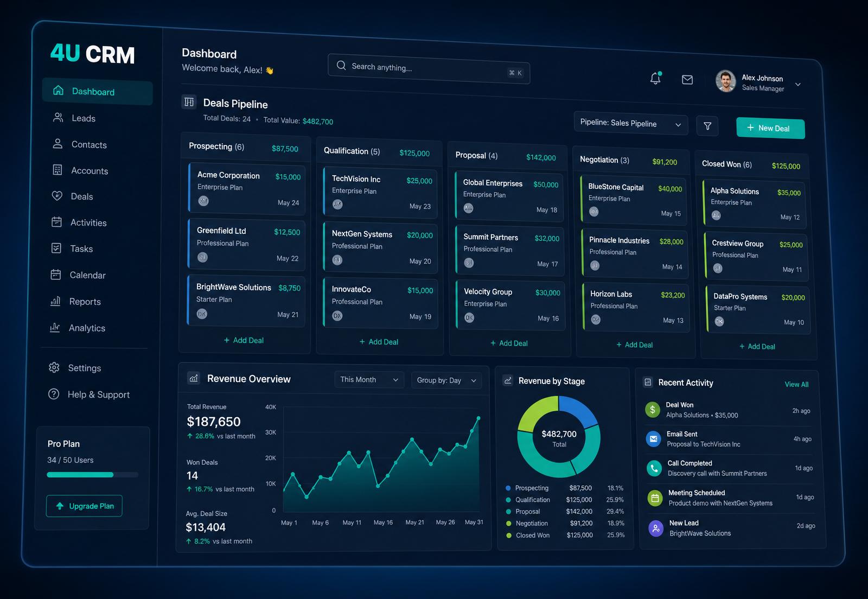Viewport: 868px width, 599px height.
Task: Click the Recent Activity panel icon
Action: click(648, 382)
